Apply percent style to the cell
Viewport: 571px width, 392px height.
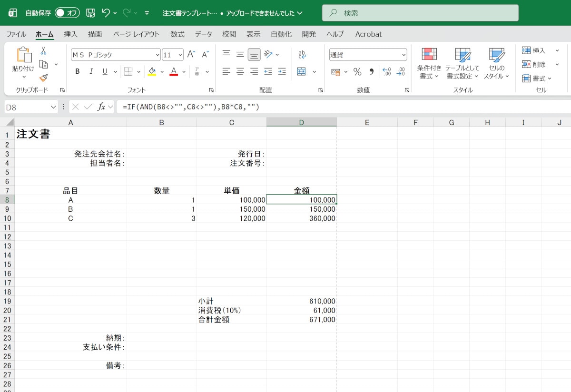pos(357,72)
